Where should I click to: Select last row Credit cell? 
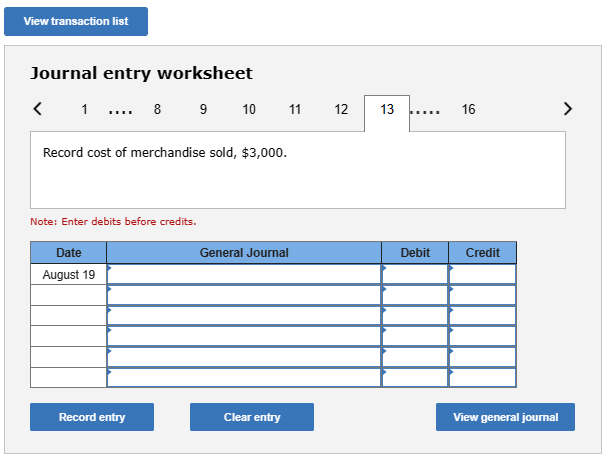482,378
